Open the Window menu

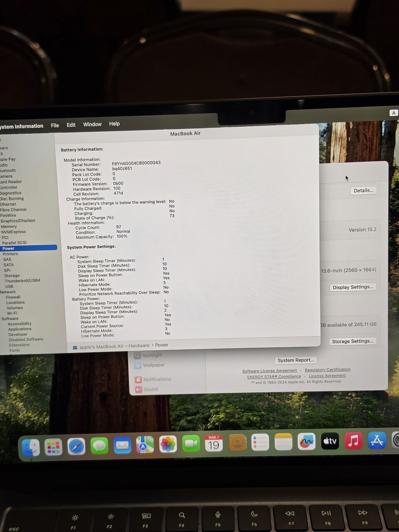tap(92, 125)
